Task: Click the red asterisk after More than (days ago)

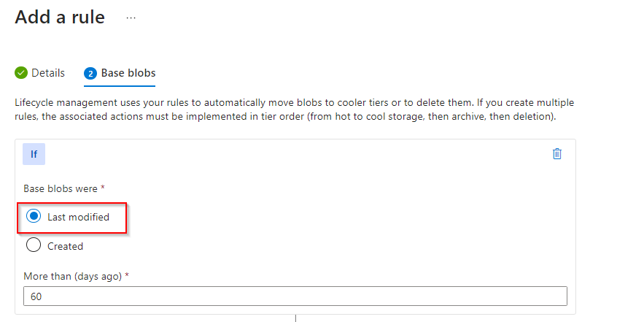Action: click(x=127, y=275)
